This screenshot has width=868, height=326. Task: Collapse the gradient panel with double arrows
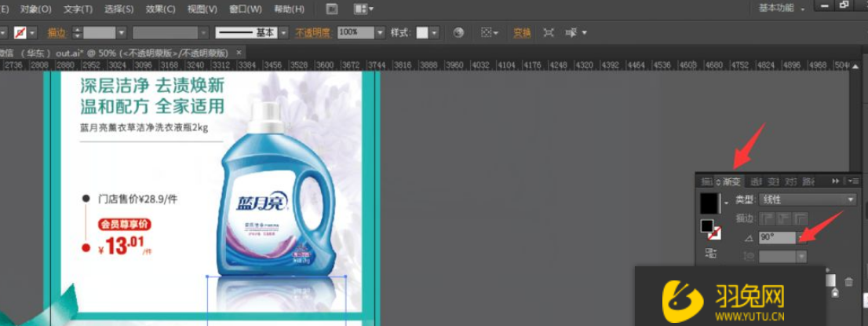(835, 181)
